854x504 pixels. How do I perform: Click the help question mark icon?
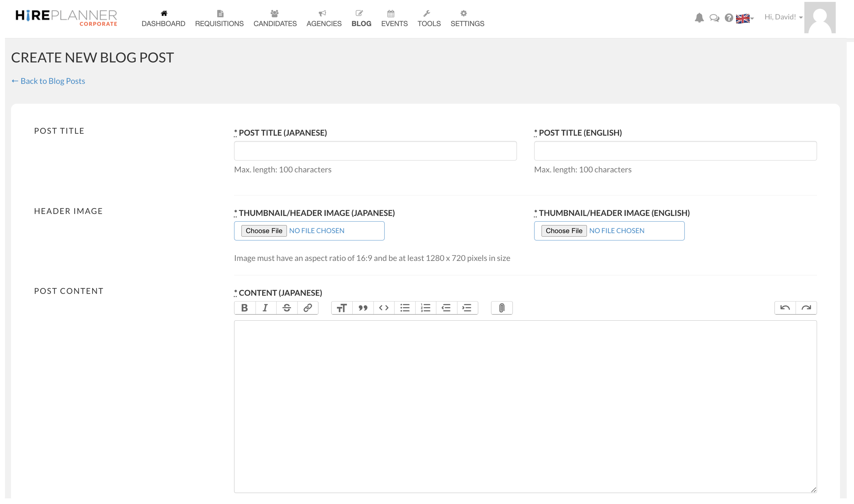[x=729, y=18]
